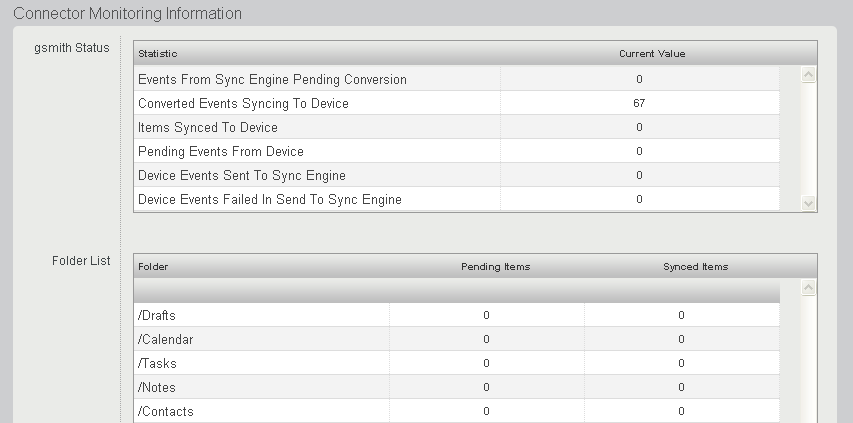Select the /Drafts folder row
Screen dimensions: 853x423
pyautogui.click(x=157, y=315)
